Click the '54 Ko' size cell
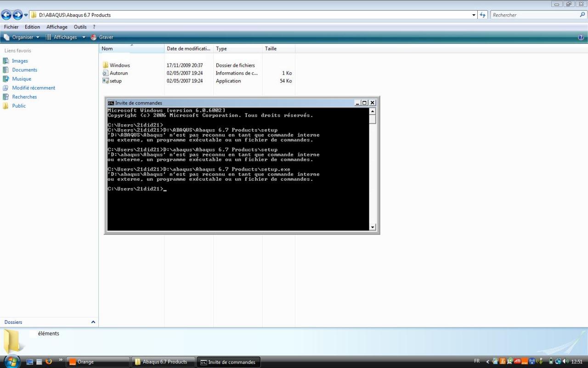This screenshot has width=588, height=368. (x=286, y=81)
